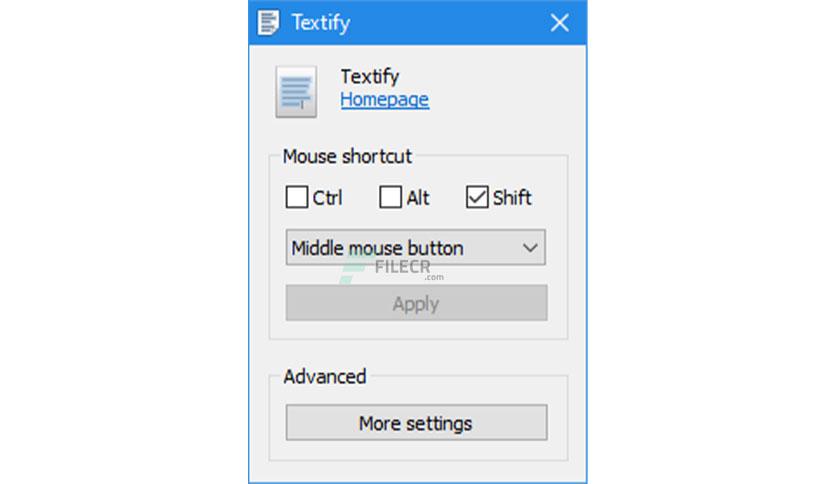Viewport: 836px width, 484px height.
Task: Enable the Ctrl modifier checkbox
Action: point(296,198)
